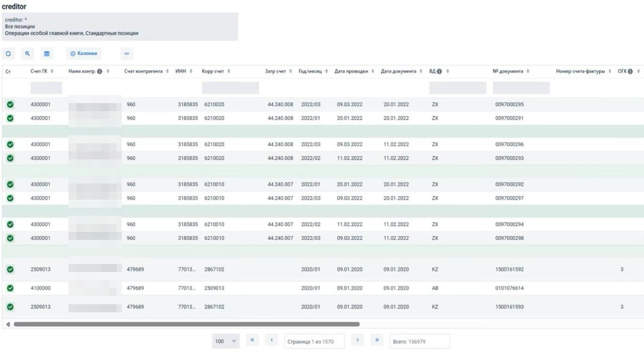Click the magnifier search icon in toolbar
The height and width of the screenshot is (350, 644).
(28, 54)
